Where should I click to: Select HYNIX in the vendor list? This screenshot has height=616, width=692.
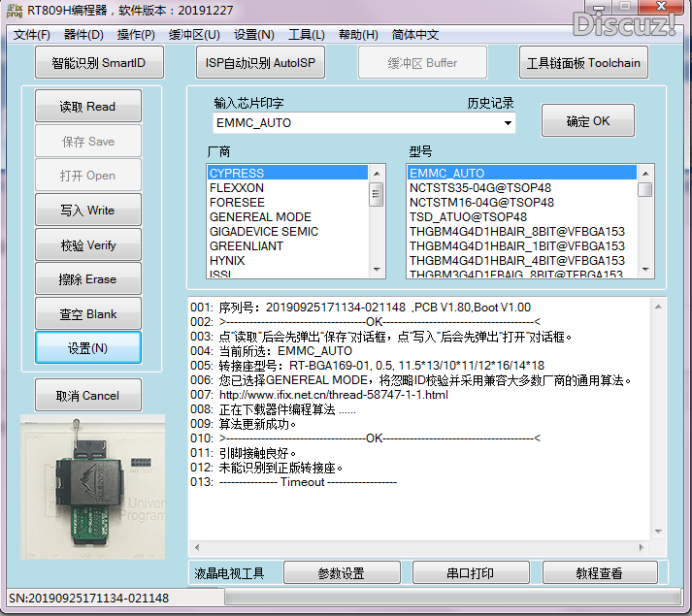(287, 261)
